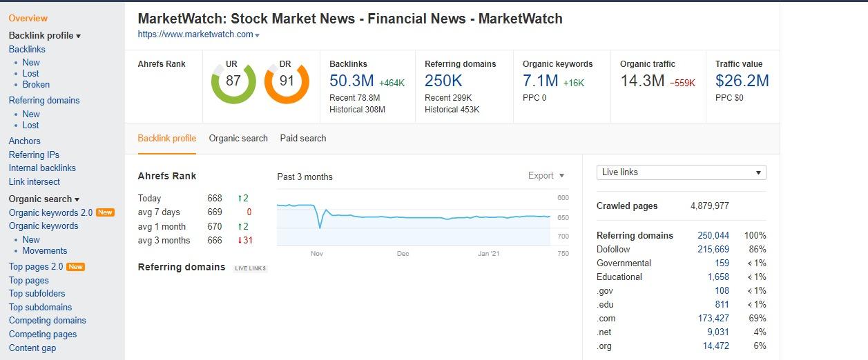The width and height of the screenshot is (868, 360).
Task: Click the 14.3M organic traffic value
Action: (x=642, y=81)
